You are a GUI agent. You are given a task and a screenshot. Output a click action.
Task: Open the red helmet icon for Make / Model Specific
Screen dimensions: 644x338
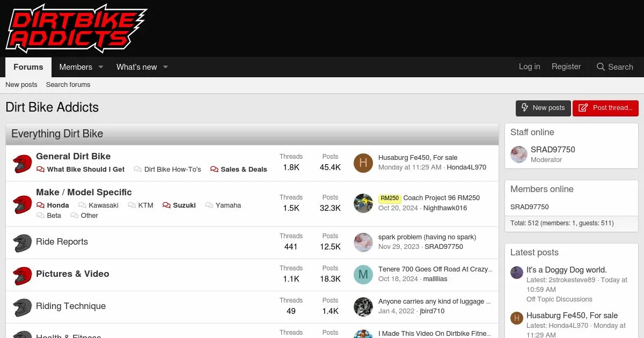tap(23, 204)
